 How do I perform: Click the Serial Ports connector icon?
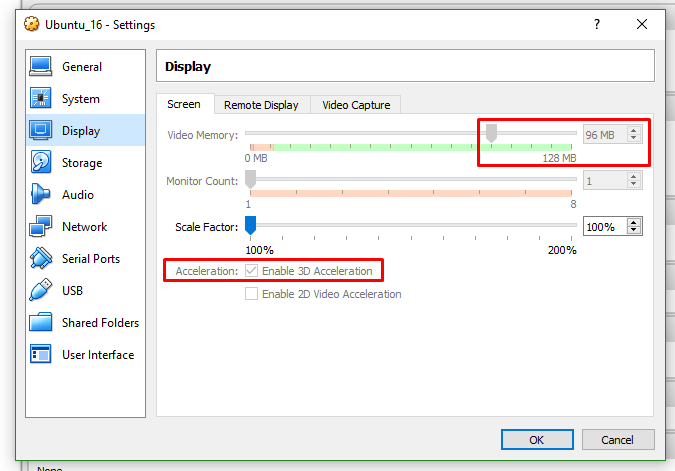[41, 258]
